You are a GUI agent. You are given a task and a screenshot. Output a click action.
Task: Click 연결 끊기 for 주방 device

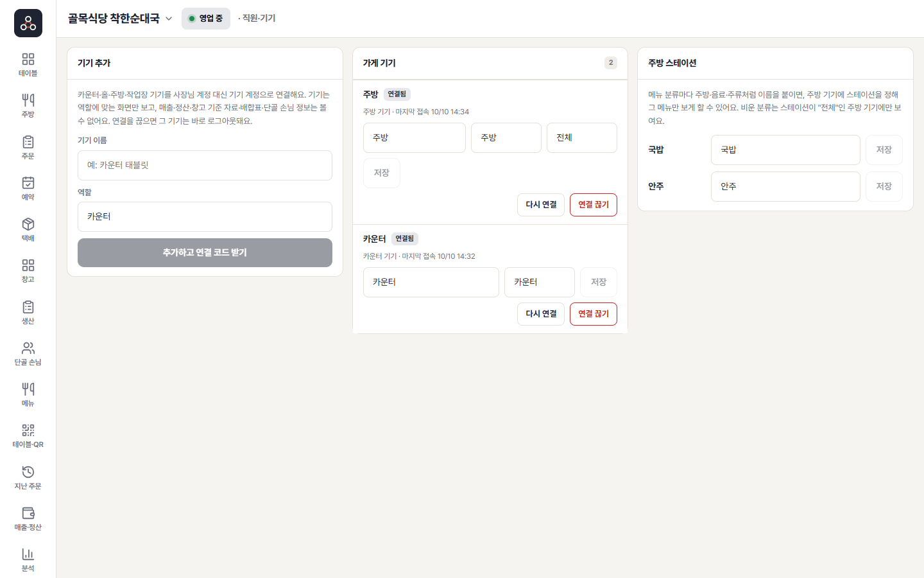pyautogui.click(x=594, y=205)
